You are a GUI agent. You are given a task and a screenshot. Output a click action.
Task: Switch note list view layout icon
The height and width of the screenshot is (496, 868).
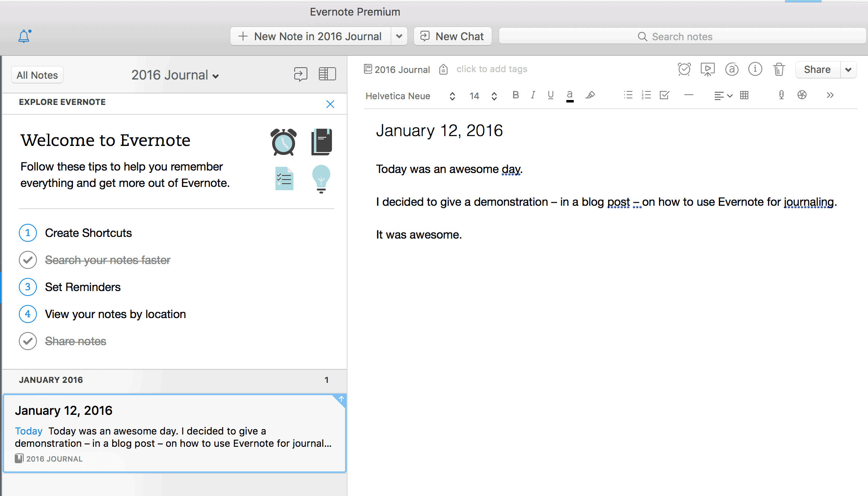(x=327, y=74)
